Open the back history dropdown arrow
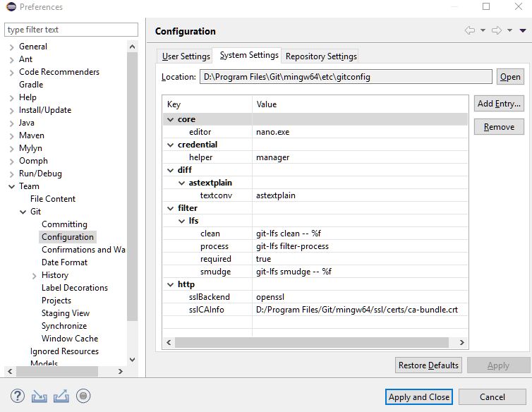This screenshot has width=532, height=412. [483, 30]
